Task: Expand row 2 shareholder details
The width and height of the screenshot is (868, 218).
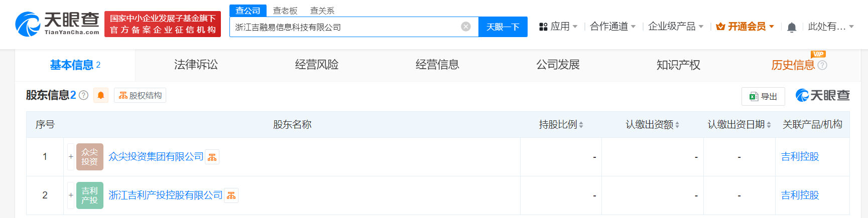Action: coord(71,195)
